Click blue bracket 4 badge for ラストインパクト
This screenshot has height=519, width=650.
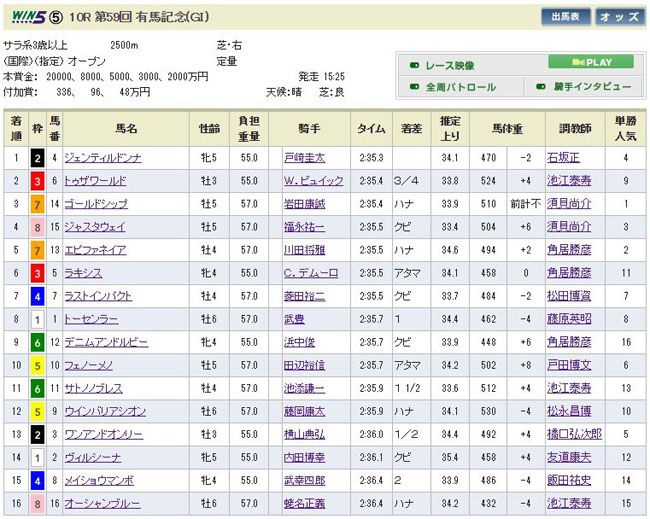click(37, 296)
